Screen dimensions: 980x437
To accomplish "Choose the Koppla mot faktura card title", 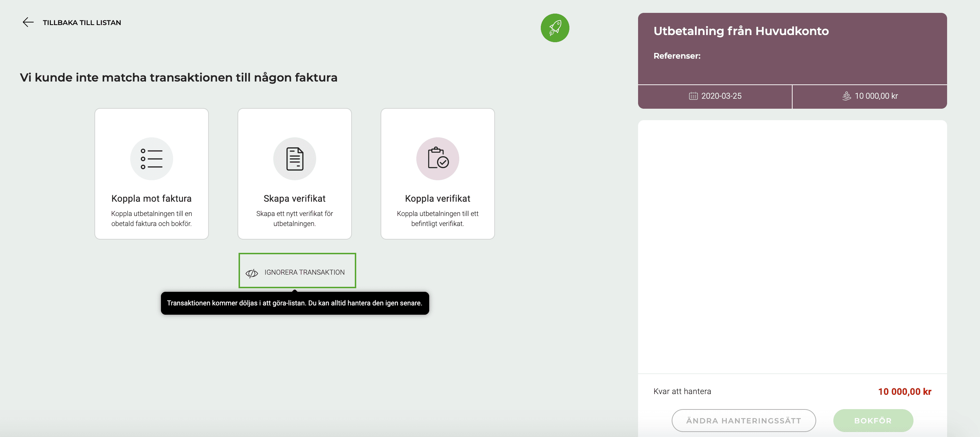I will [x=151, y=198].
